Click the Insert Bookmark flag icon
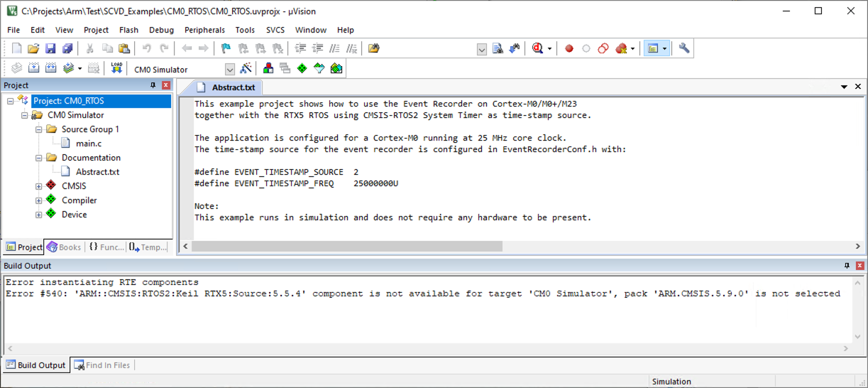The height and width of the screenshot is (388, 868). 226,48
